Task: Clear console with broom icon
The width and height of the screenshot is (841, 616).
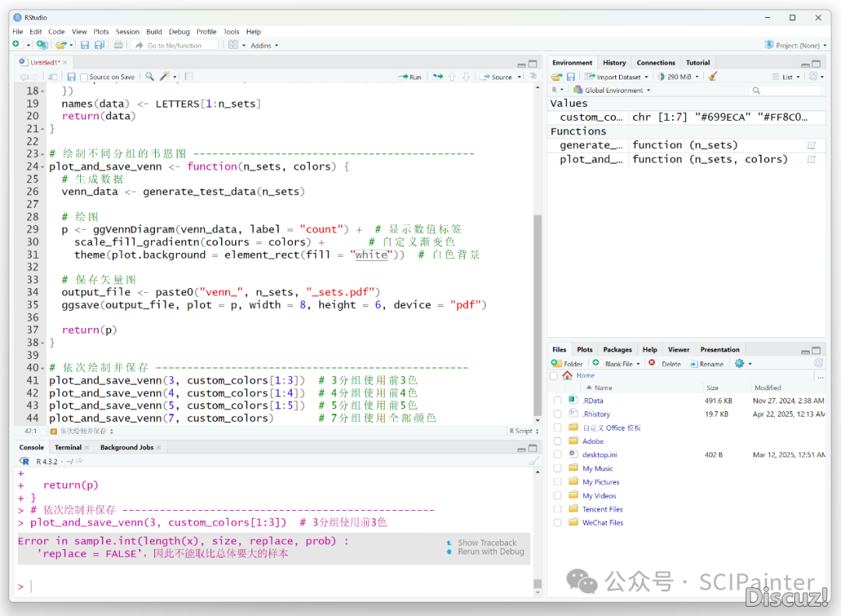Action: click(533, 462)
